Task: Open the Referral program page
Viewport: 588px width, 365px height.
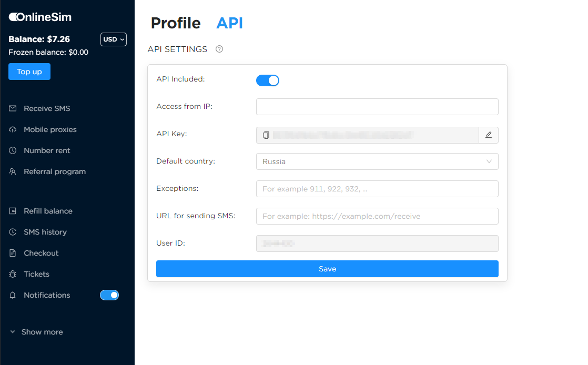Action: pos(54,171)
